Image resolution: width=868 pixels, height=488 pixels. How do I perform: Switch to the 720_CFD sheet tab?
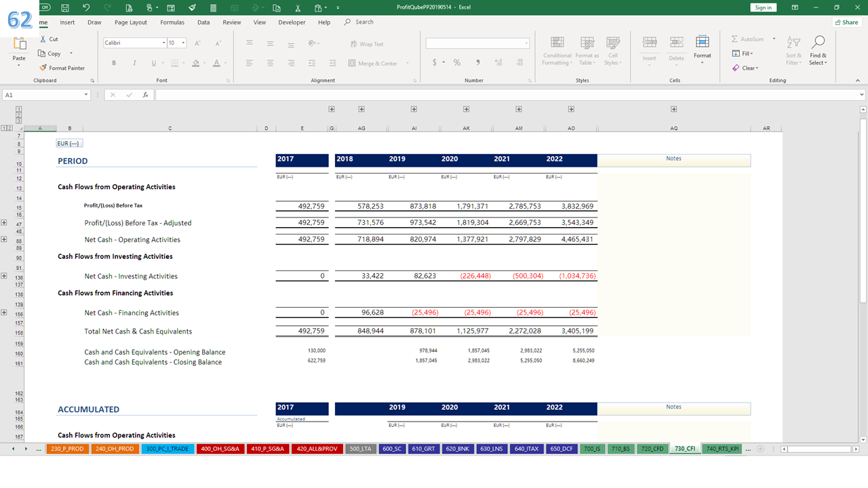click(652, 449)
